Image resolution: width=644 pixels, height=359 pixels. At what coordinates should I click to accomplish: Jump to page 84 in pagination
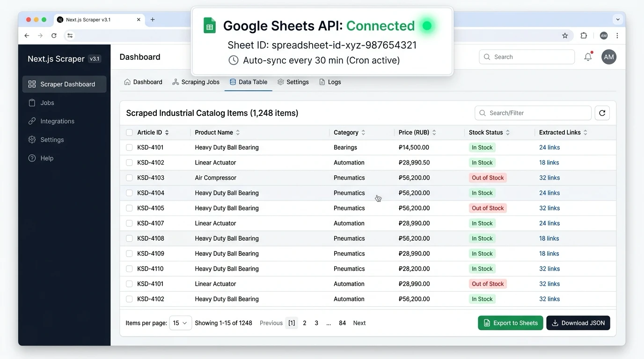[x=343, y=323]
